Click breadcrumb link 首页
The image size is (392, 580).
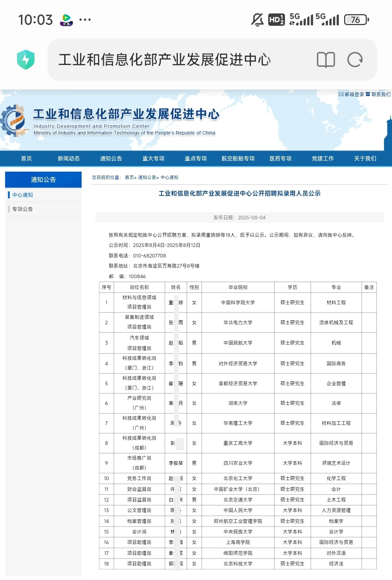129,178
